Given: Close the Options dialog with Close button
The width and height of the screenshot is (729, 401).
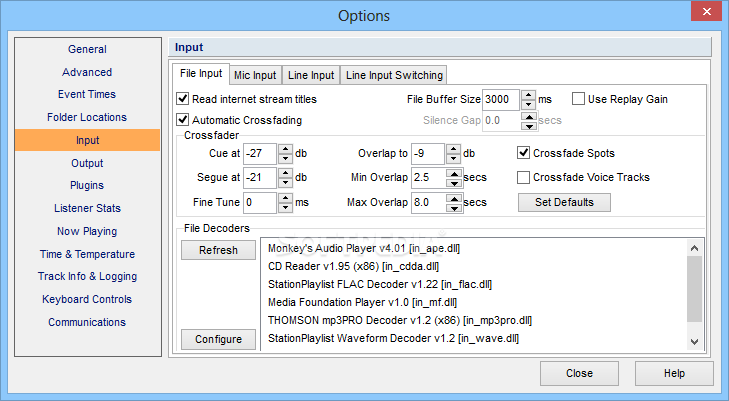Looking at the screenshot, I should coord(579,374).
